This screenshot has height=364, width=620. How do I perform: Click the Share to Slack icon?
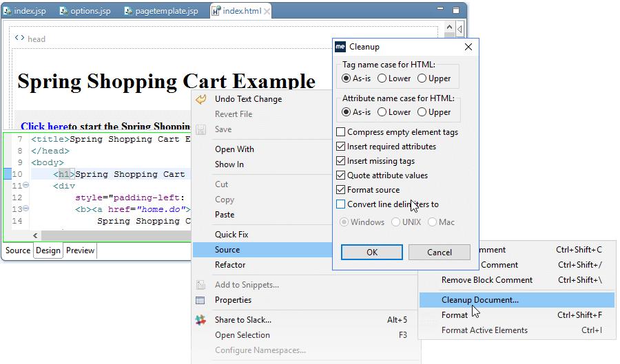200,320
